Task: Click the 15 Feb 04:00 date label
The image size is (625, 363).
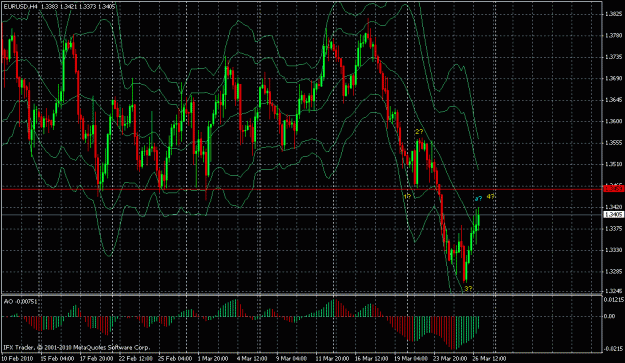Action: (57, 358)
